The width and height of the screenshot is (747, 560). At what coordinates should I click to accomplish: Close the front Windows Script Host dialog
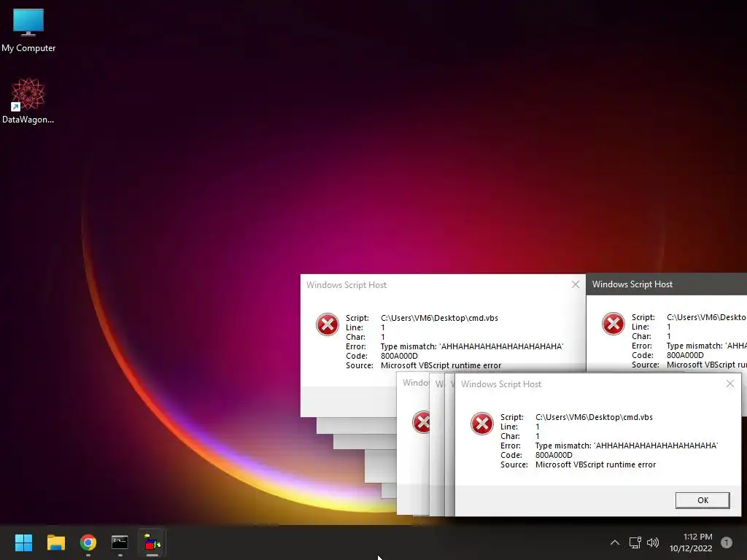pyautogui.click(x=729, y=384)
